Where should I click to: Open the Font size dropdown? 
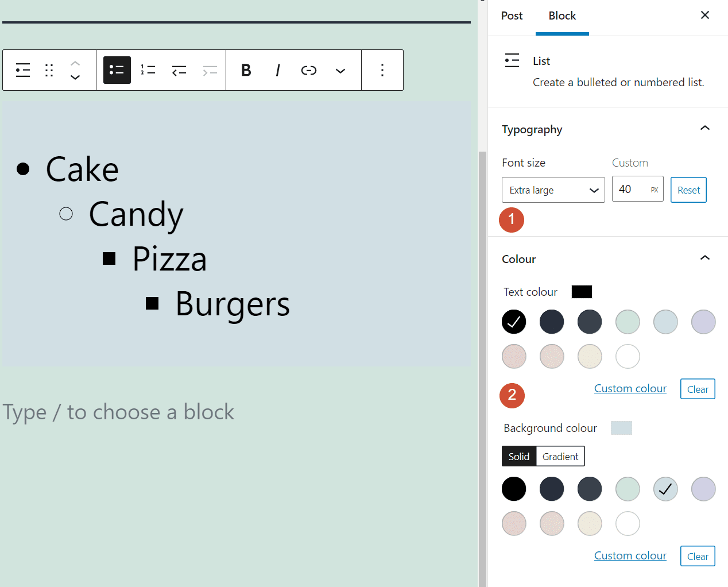(x=553, y=190)
